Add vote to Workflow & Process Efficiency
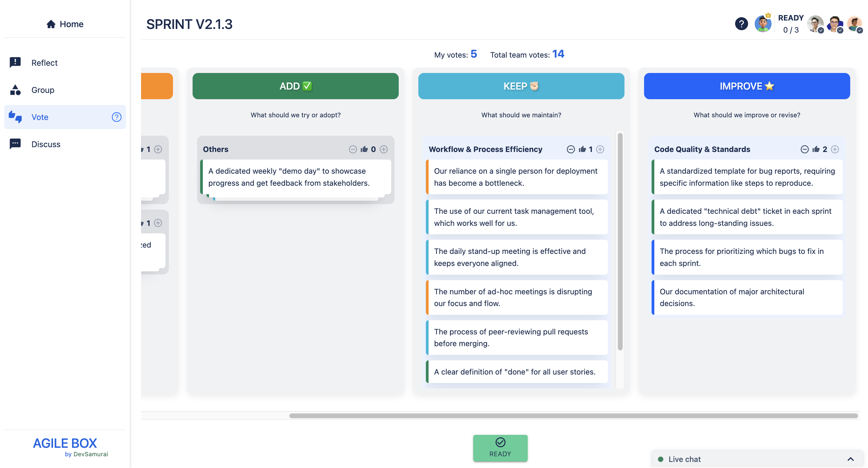Screen dimensions: 868x468 pyautogui.click(x=600, y=149)
